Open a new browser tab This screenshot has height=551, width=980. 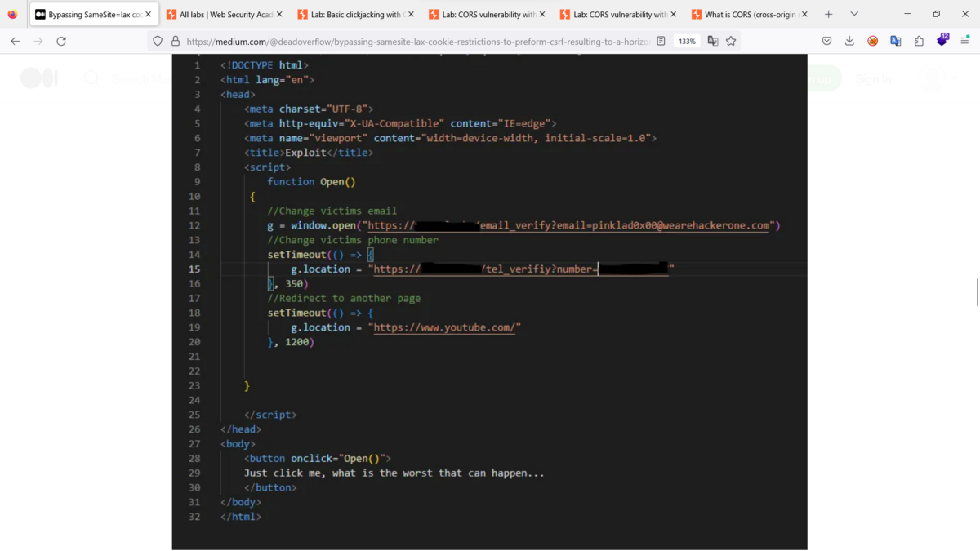[828, 14]
